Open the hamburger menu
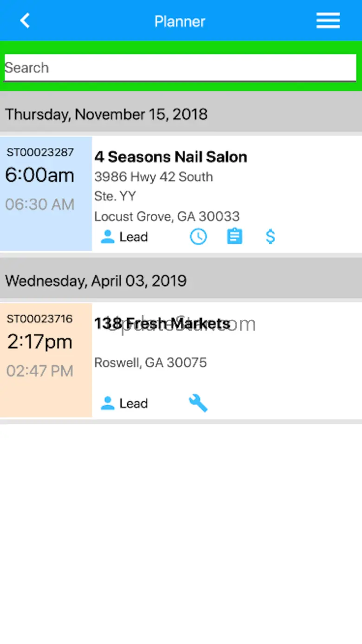The height and width of the screenshot is (644, 362). click(x=328, y=21)
